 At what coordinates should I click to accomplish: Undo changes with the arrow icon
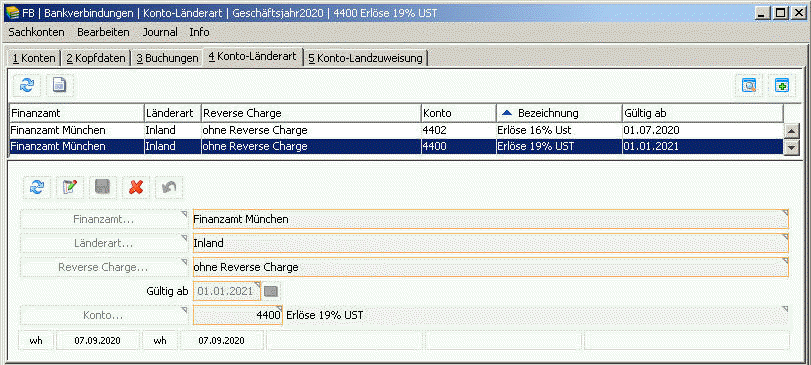click(x=169, y=188)
